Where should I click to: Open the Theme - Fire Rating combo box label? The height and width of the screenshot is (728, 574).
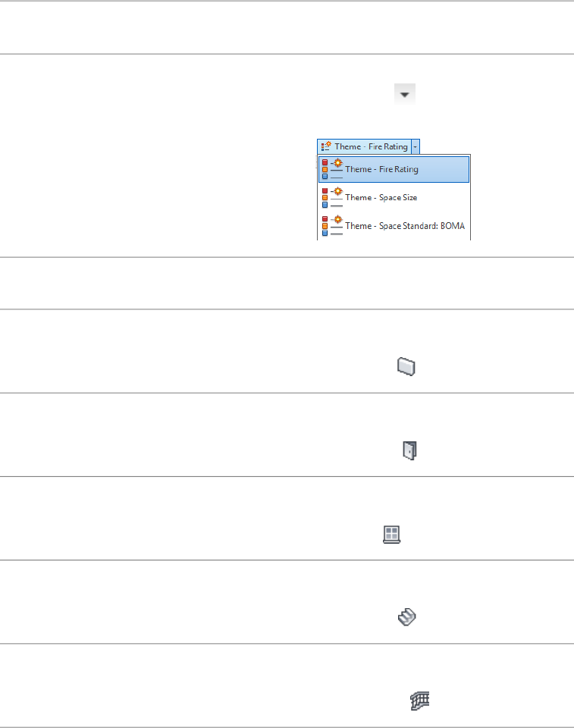click(371, 146)
